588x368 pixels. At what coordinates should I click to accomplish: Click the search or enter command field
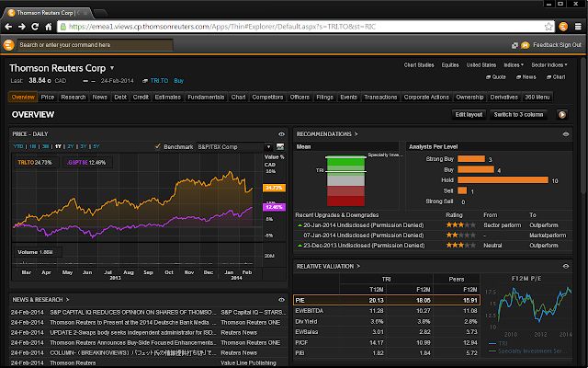(95, 45)
